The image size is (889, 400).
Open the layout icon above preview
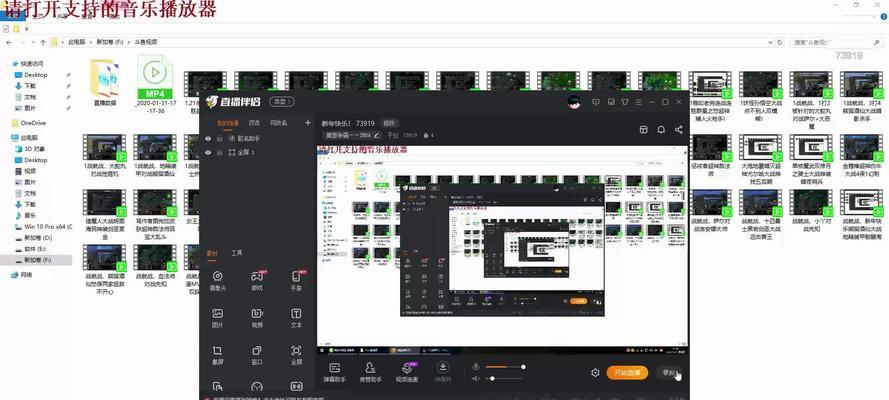click(644, 130)
